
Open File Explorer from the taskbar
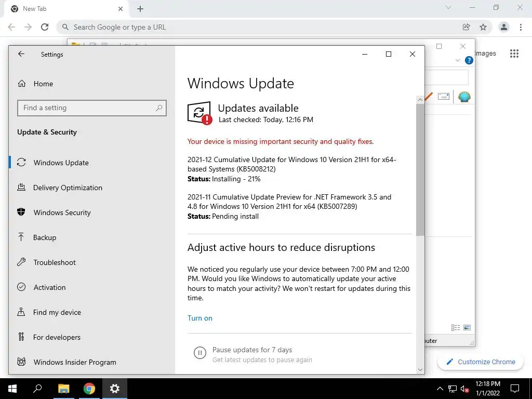click(x=63, y=389)
